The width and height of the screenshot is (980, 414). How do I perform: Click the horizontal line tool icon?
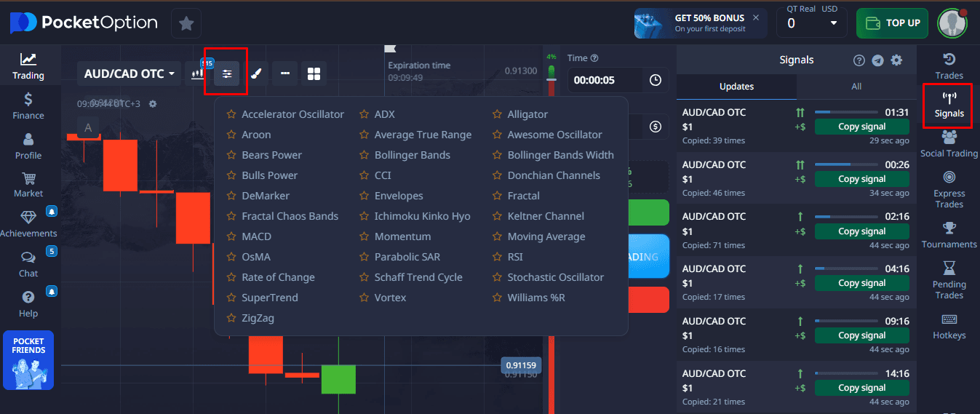tap(285, 73)
